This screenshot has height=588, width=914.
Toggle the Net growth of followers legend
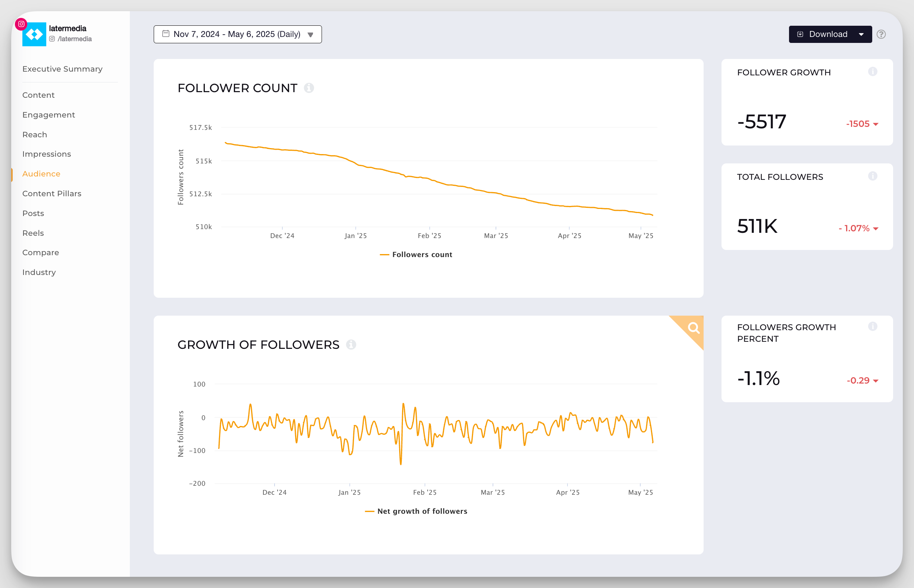point(416,511)
